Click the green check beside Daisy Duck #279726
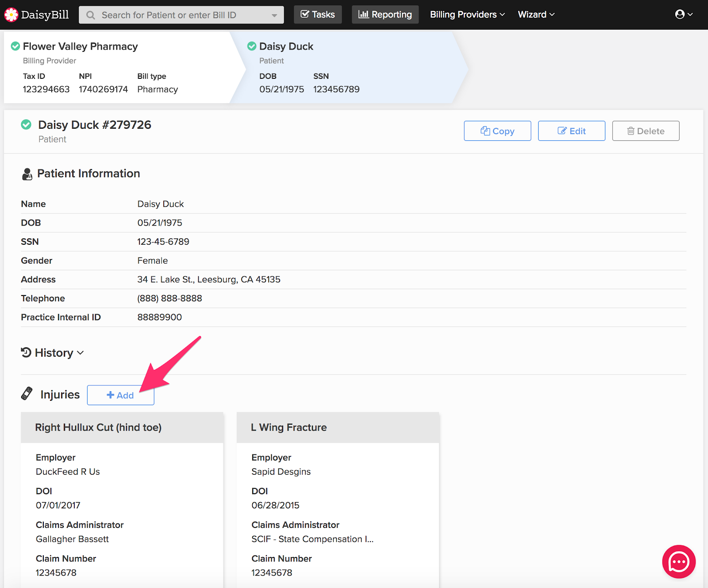Image resolution: width=708 pixels, height=588 pixels. (26, 125)
